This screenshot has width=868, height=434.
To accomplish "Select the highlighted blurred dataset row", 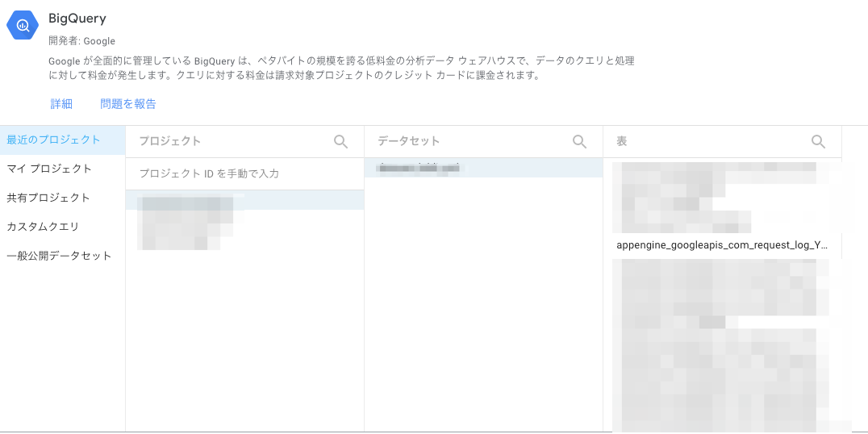I will (483, 168).
